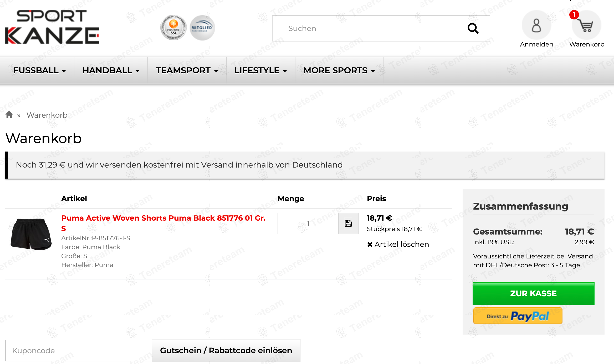Select the ArtikelNr.:P-851776-1-S text

pos(96,238)
